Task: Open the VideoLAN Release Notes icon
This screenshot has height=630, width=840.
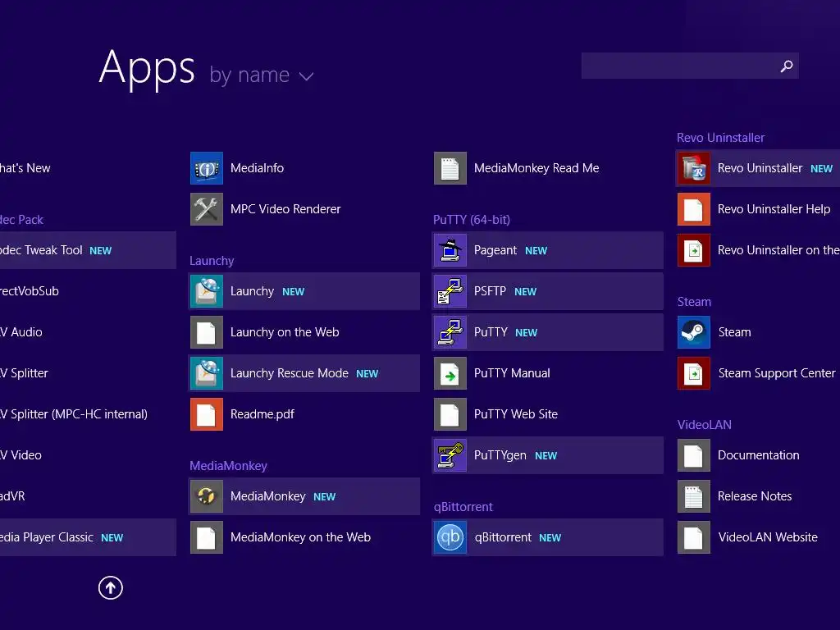Action: [x=694, y=496]
